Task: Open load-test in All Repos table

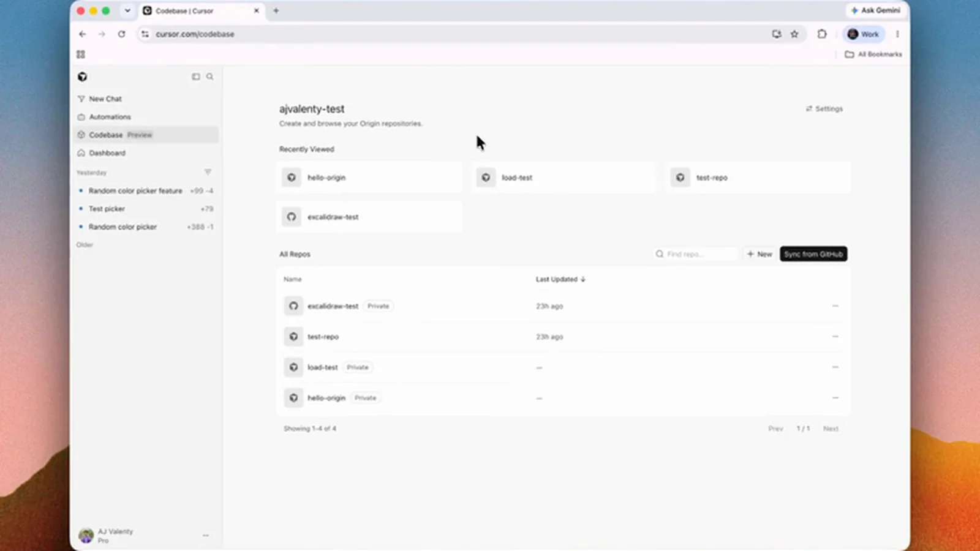Action: click(322, 367)
